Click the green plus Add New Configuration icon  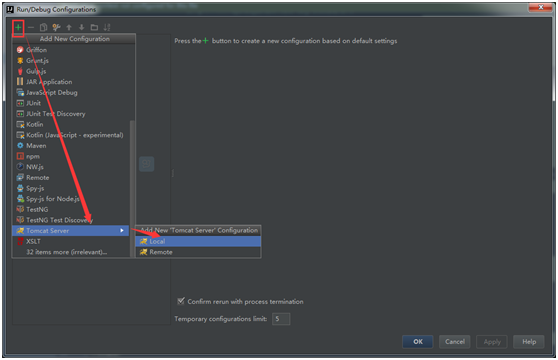[x=18, y=27]
